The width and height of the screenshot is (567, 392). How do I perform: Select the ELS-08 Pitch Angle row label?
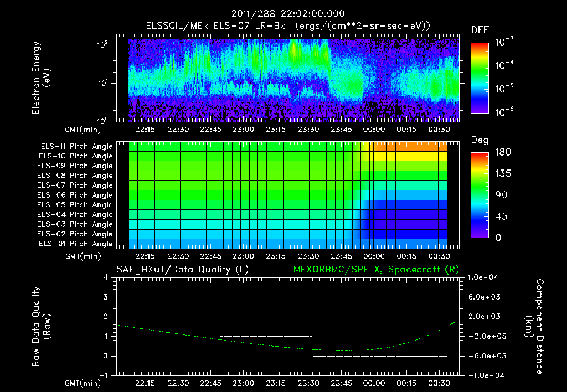click(75, 176)
